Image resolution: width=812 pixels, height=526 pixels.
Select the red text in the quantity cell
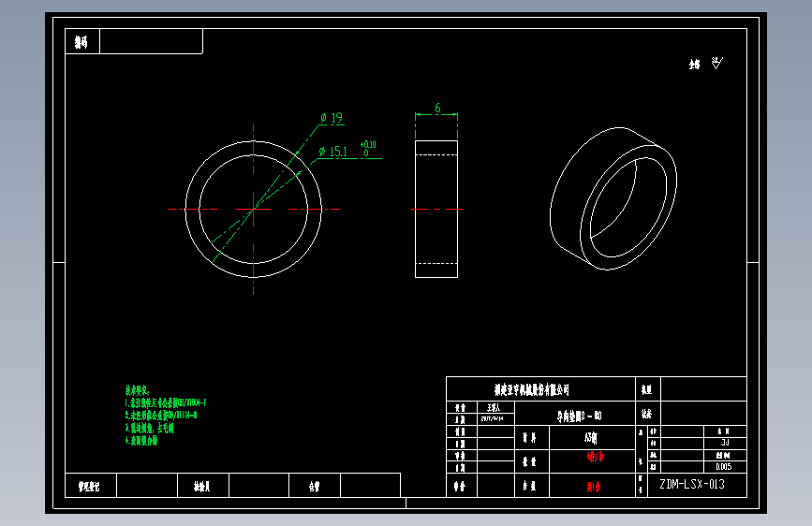(595, 457)
